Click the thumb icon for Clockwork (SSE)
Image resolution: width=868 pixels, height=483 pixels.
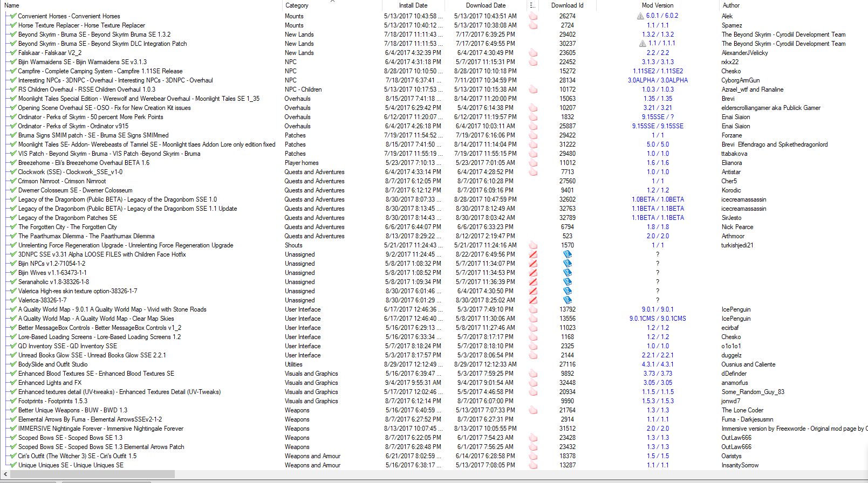click(533, 172)
